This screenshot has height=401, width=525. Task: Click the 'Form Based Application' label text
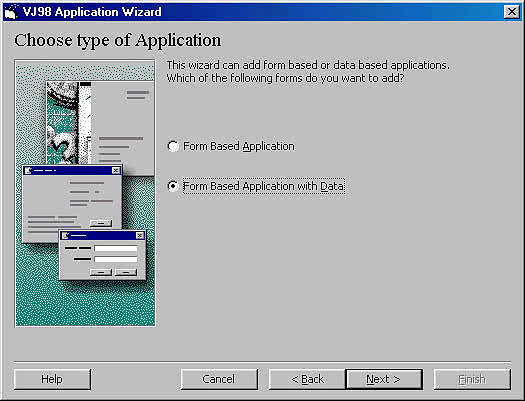239,146
